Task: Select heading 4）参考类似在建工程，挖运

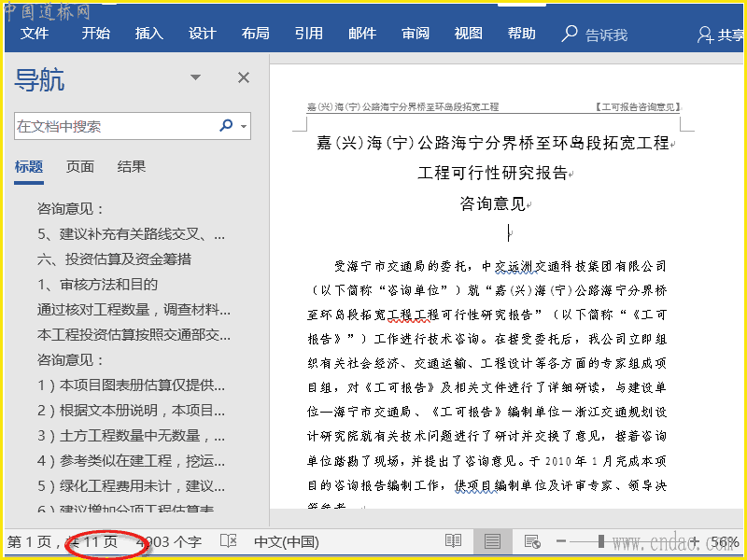Action: click(131, 460)
